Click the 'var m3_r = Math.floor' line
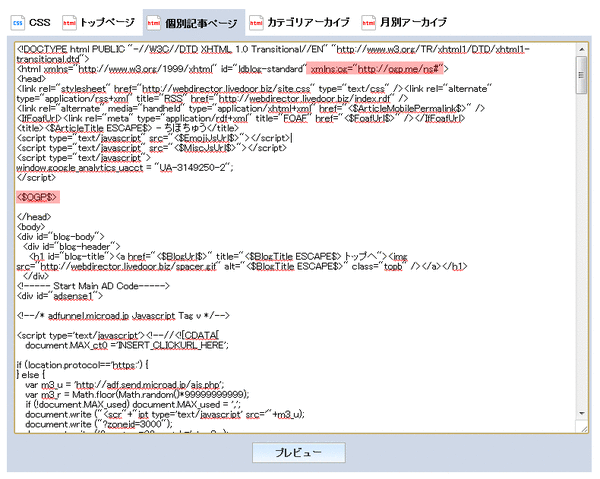Screen dimensions: 600x479 [137, 394]
